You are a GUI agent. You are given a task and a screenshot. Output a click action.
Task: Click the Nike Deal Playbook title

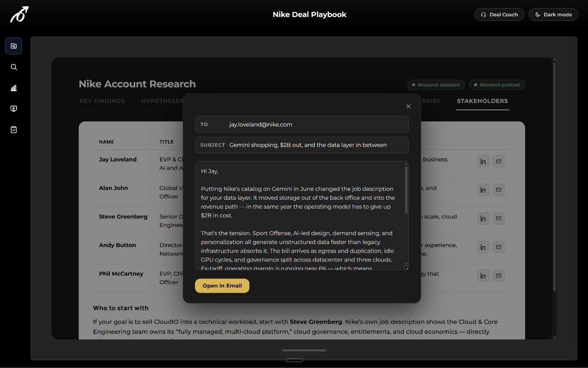point(309,14)
